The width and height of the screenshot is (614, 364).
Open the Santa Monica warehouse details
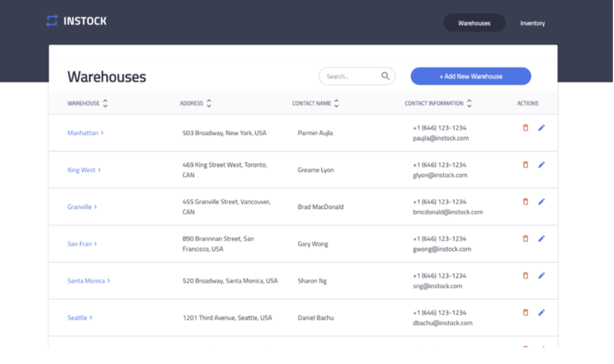pos(86,281)
